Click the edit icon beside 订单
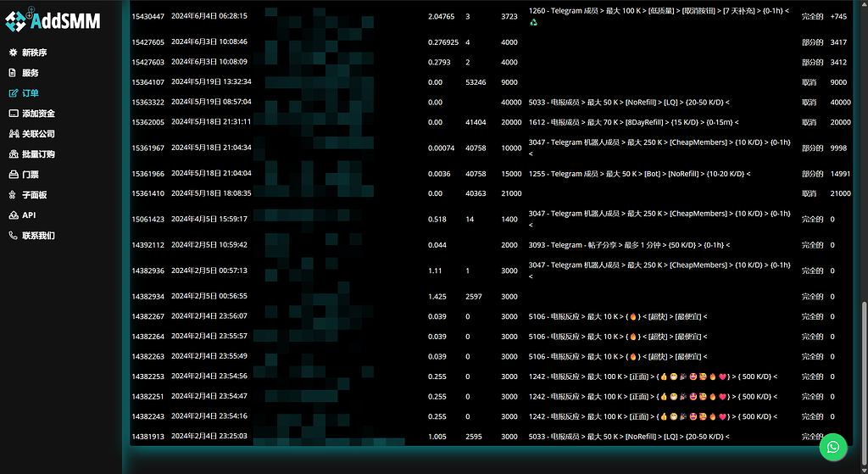 (x=14, y=93)
